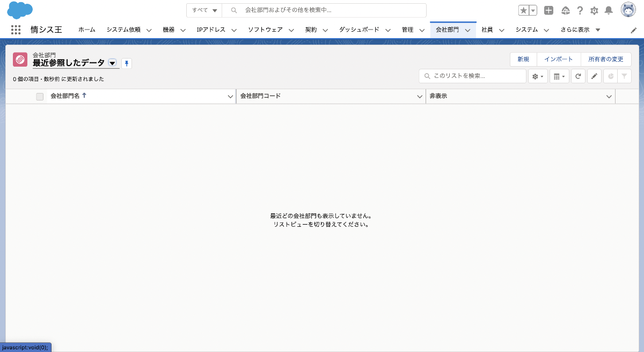
Task: Click the filter funnel icon
Action: tap(624, 77)
